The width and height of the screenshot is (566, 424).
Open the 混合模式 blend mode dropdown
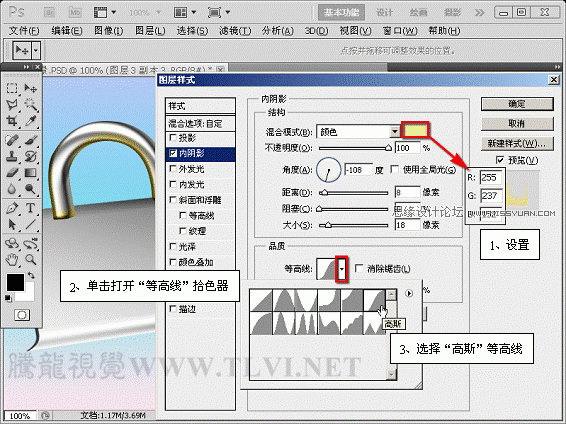tap(394, 132)
